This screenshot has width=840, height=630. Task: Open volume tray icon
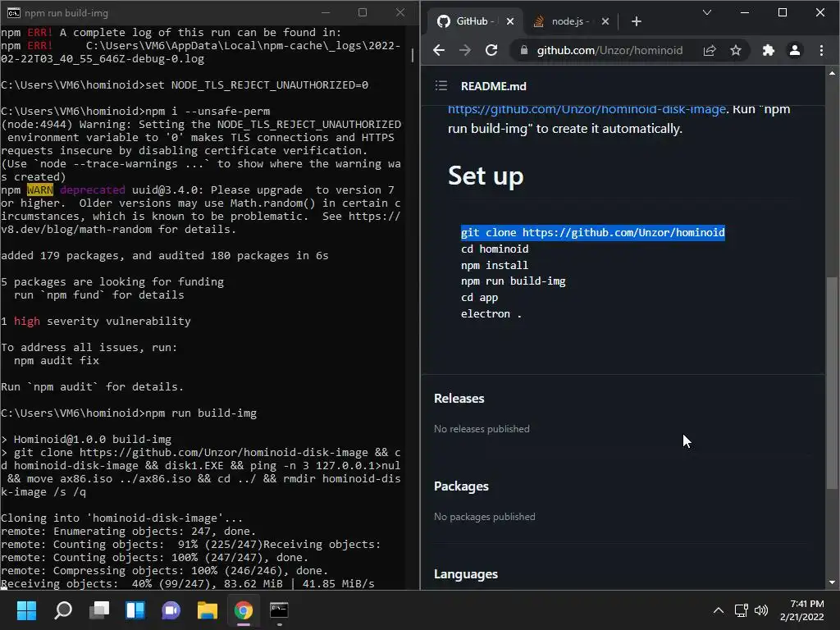[x=760, y=610]
